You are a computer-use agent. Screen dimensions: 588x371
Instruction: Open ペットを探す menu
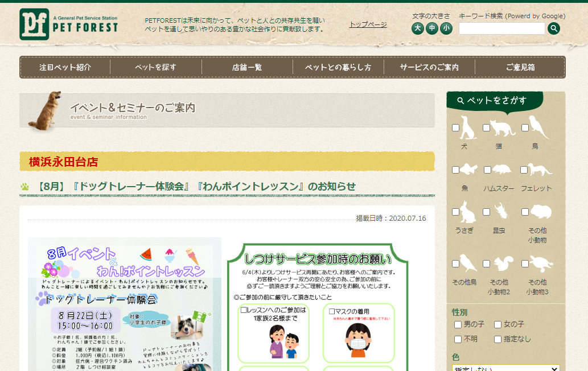[x=155, y=68]
